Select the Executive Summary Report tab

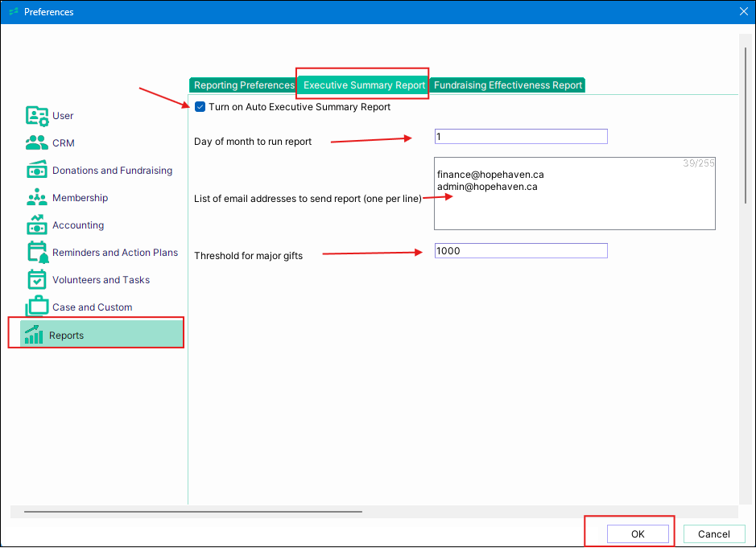pos(364,85)
